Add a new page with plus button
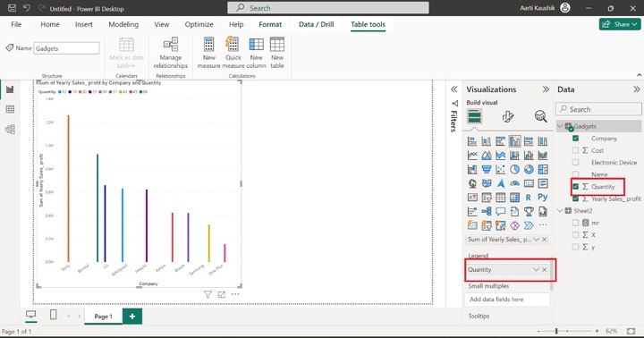This screenshot has height=338, width=644. (132, 317)
